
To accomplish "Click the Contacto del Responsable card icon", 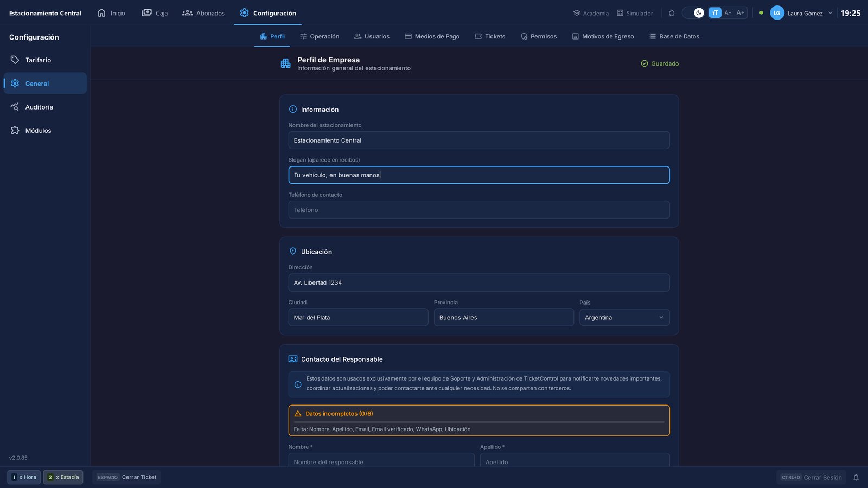I will click(293, 359).
